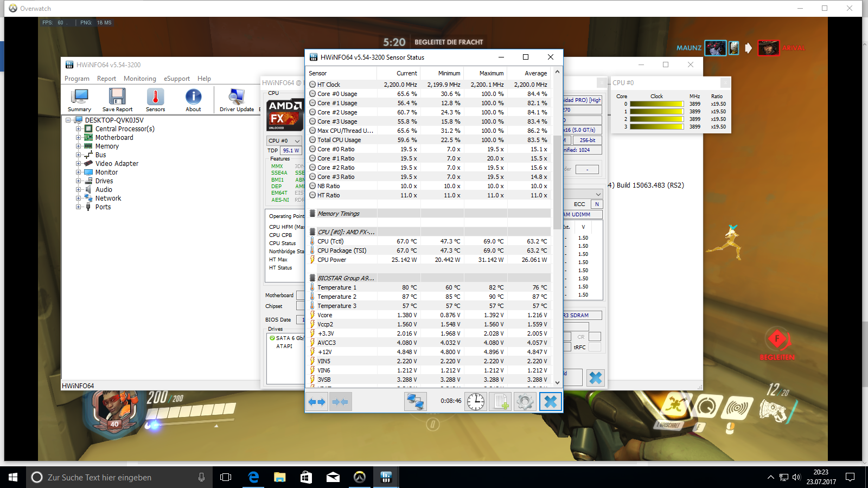Image resolution: width=868 pixels, height=488 pixels.
Task: Open the Monitoring menu
Action: 139,79
